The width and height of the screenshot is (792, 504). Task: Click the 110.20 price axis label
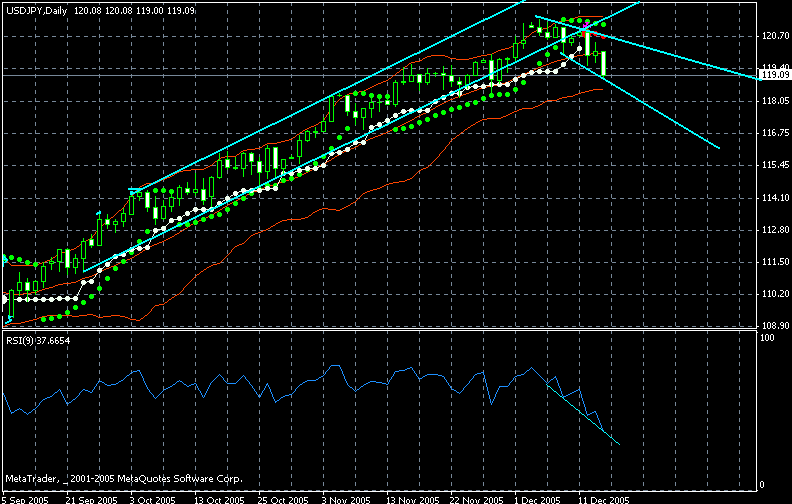point(775,294)
